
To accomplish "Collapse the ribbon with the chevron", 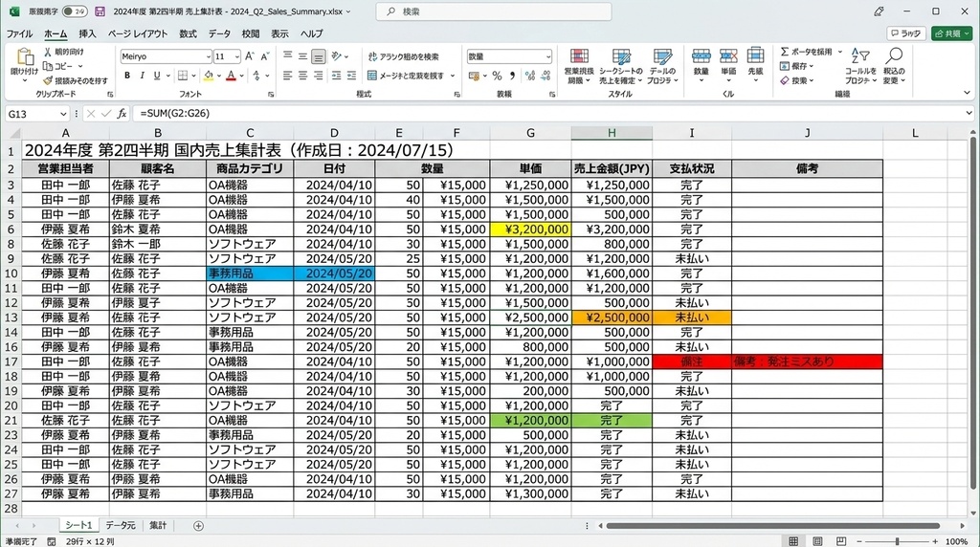I will coord(967,93).
